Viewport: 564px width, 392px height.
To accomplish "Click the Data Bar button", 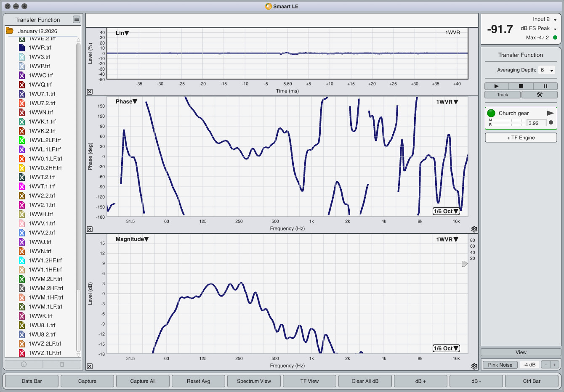I will pos(32,381).
